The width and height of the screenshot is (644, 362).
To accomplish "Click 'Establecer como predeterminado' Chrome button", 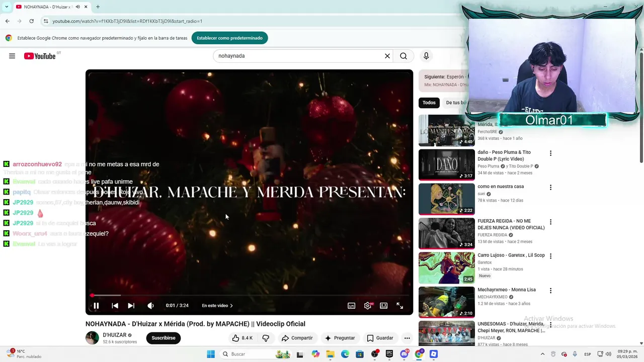I will click(x=229, y=38).
